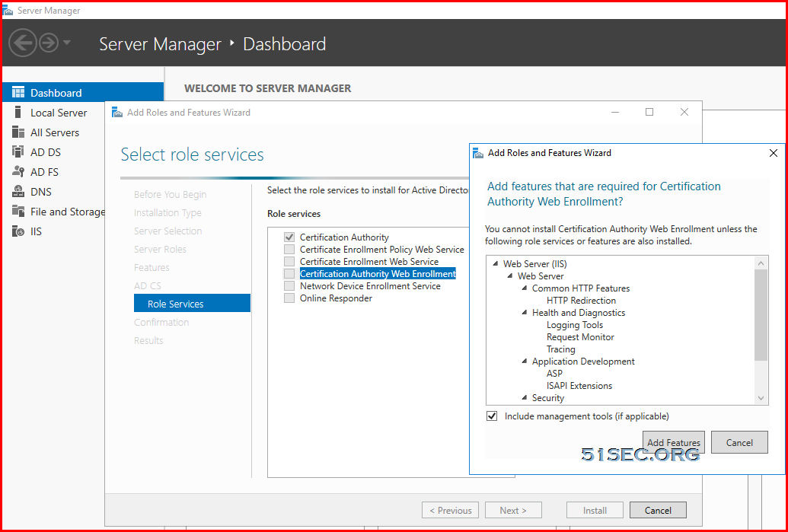Open the All Servers page
This screenshot has height=532, width=788.
pos(55,132)
